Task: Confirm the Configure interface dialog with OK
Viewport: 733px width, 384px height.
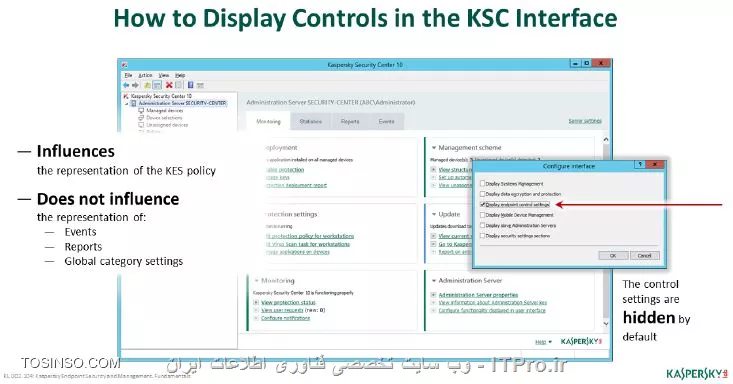Action: pos(613,255)
